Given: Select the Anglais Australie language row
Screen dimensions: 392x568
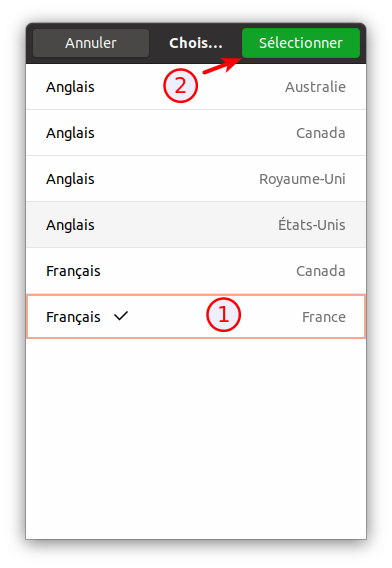Looking at the screenshot, I should point(196,87).
